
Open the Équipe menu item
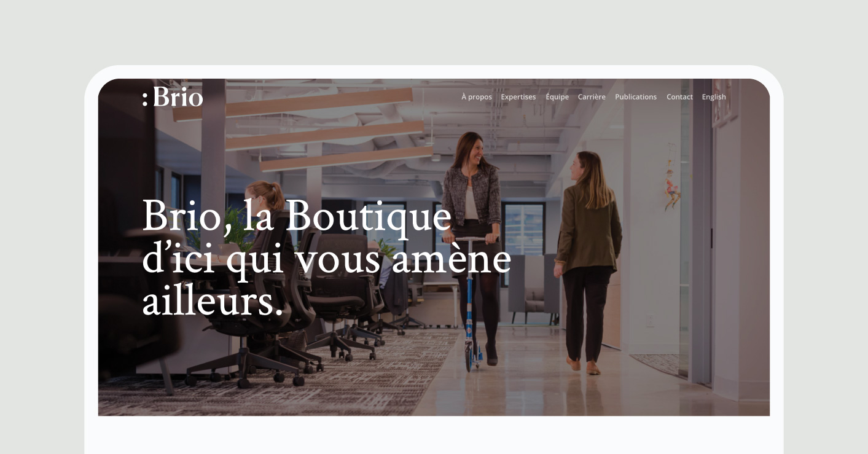pyautogui.click(x=557, y=97)
